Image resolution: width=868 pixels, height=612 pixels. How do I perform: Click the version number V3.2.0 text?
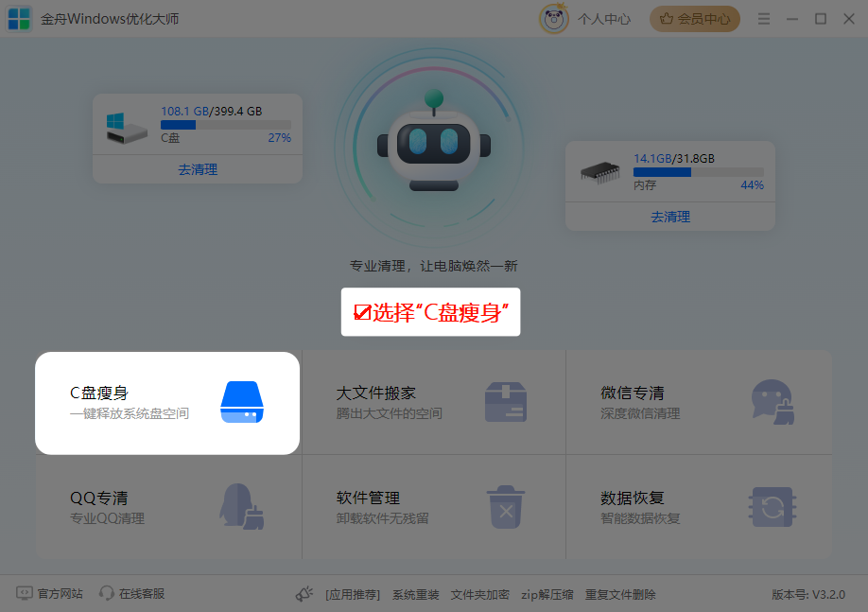pyautogui.click(x=808, y=595)
